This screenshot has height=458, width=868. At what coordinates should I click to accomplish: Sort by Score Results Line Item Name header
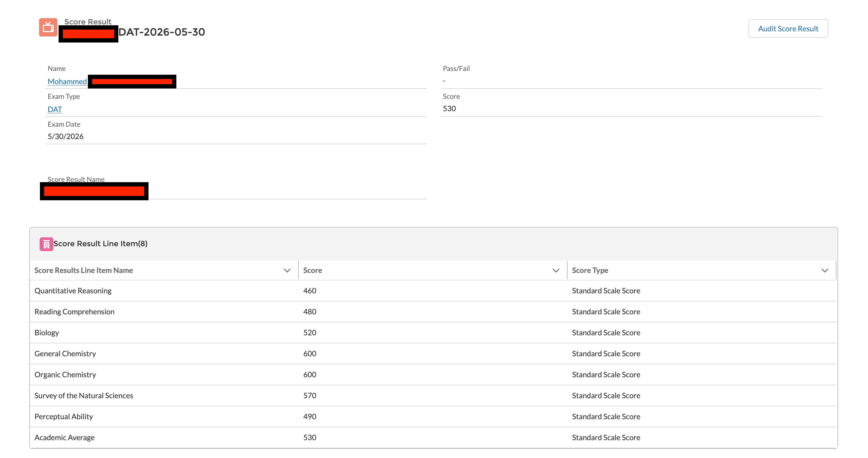[84, 270]
